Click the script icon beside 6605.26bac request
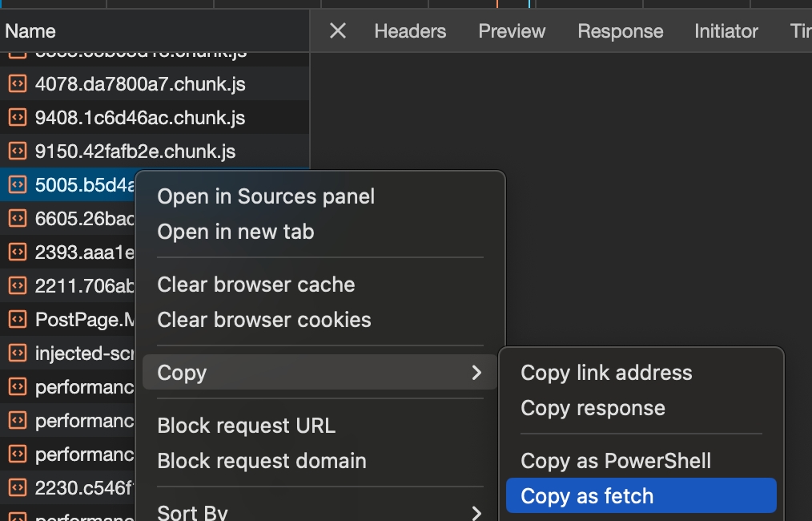 [17, 219]
